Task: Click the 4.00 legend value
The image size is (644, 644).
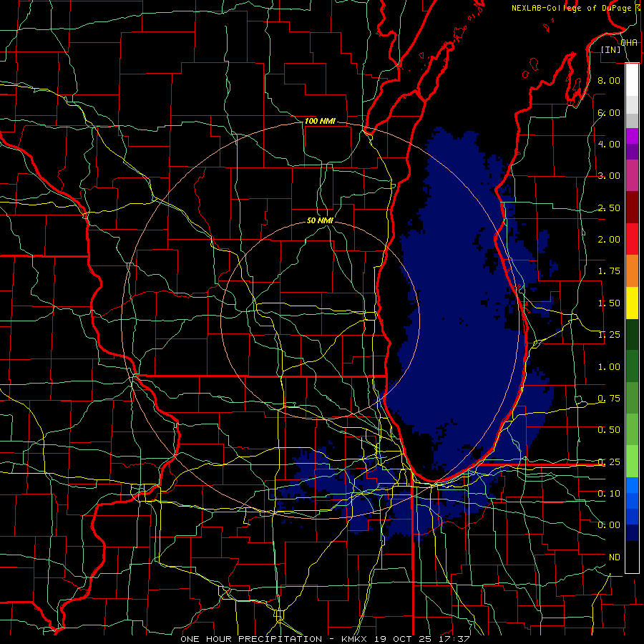Action: pyautogui.click(x=609, y=144)
